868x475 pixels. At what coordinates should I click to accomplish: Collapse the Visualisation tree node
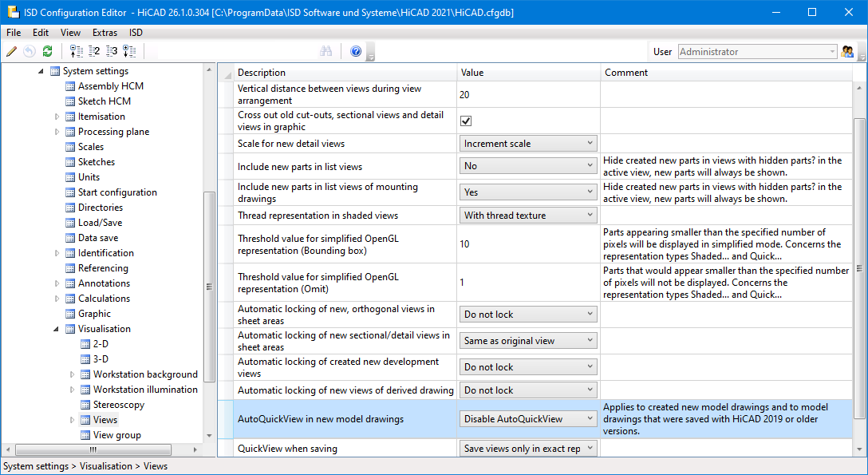point(57,329)
